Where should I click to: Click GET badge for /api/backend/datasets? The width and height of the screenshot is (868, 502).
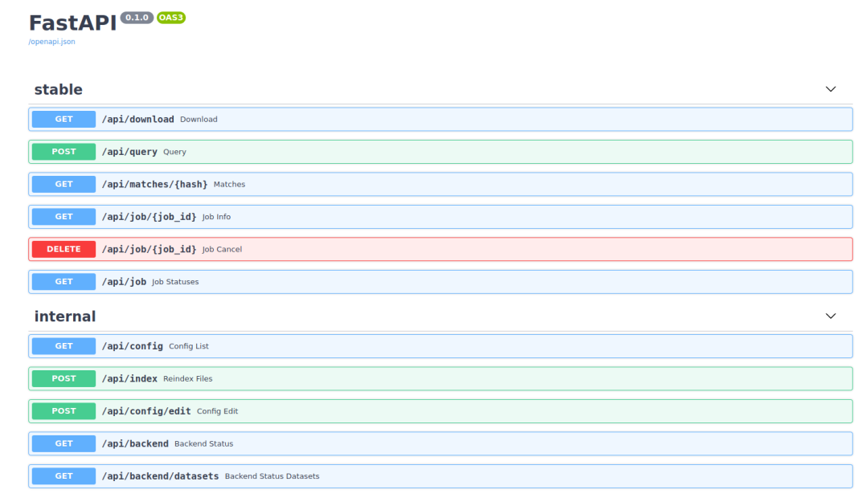tap(63, 476)
